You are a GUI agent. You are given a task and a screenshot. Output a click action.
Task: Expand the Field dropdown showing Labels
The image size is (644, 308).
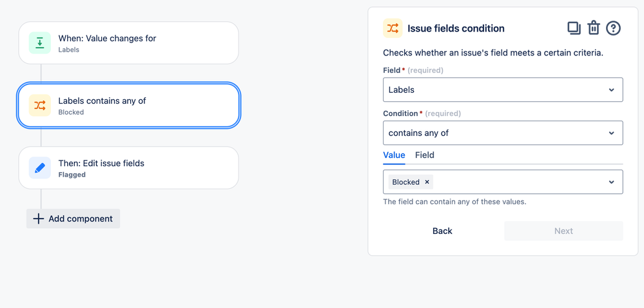pyautogui.click(x=503, y=90)
